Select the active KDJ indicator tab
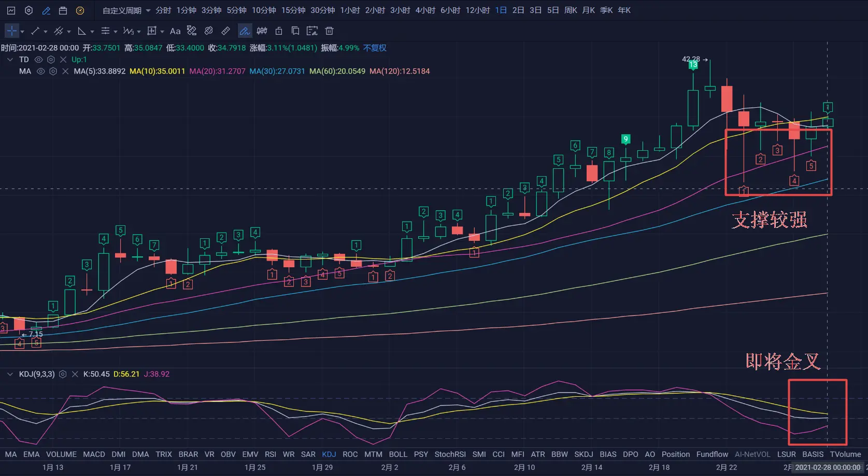The height and width of the screenshot is (476, 868). 329,454
